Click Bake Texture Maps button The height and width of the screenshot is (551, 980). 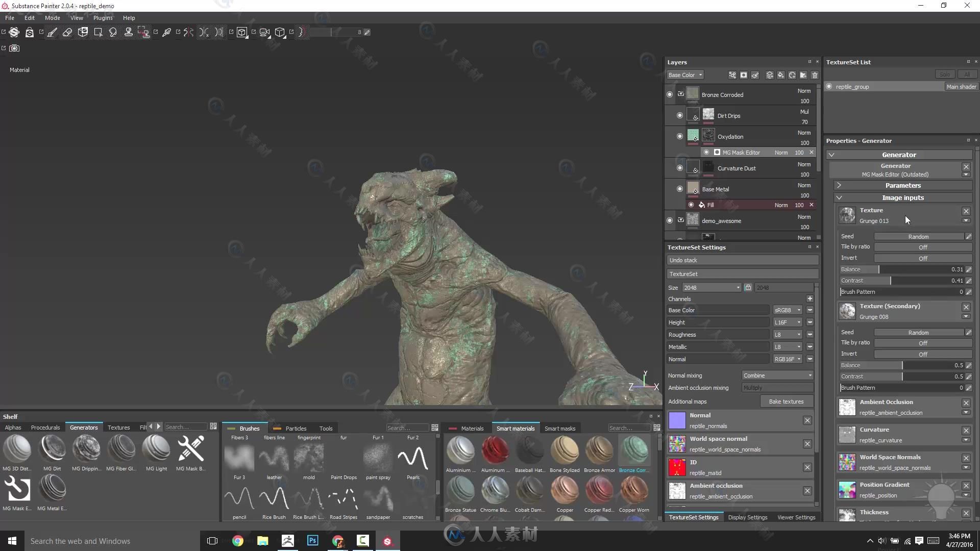tap(786, 401)
